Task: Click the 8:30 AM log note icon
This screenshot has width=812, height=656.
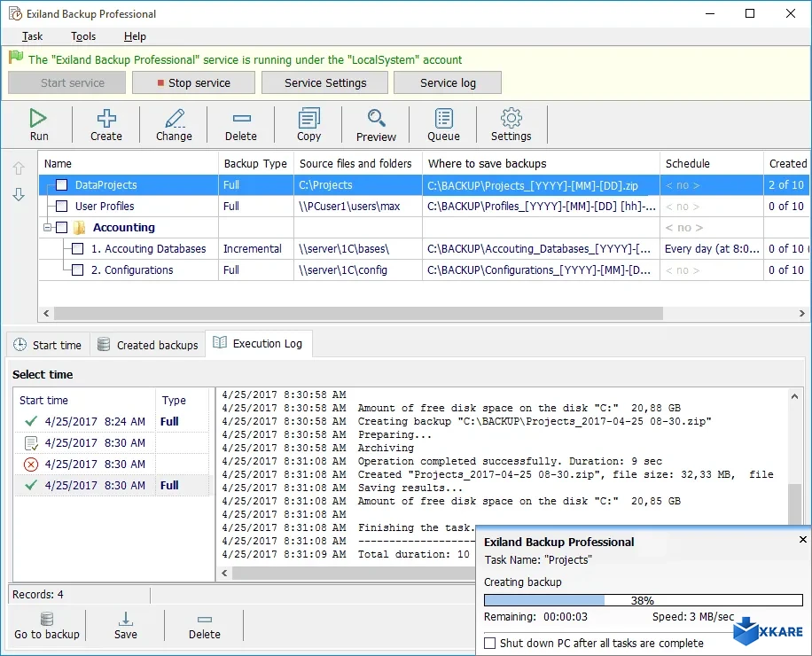Action: click(x=31, y=442)
